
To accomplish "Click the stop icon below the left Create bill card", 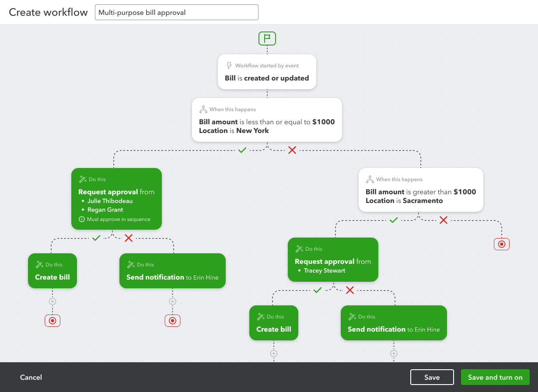I will tap(52, 320).
